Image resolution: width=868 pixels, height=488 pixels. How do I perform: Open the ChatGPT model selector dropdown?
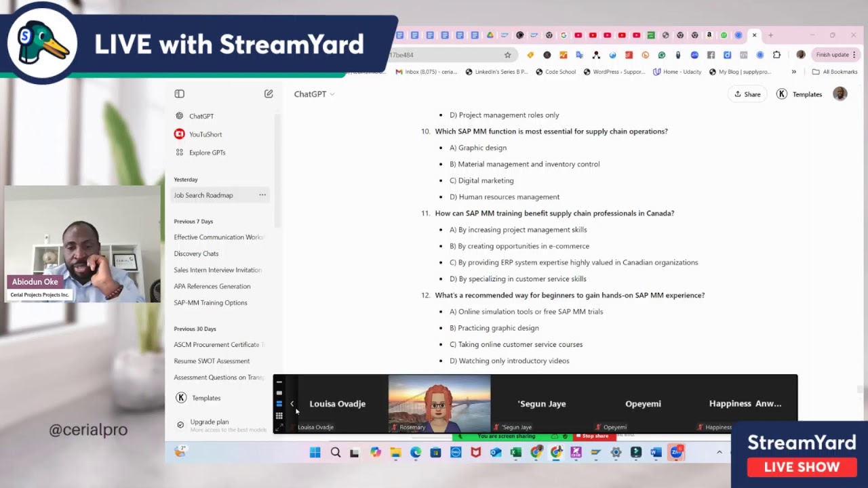(x=314, y=94)
